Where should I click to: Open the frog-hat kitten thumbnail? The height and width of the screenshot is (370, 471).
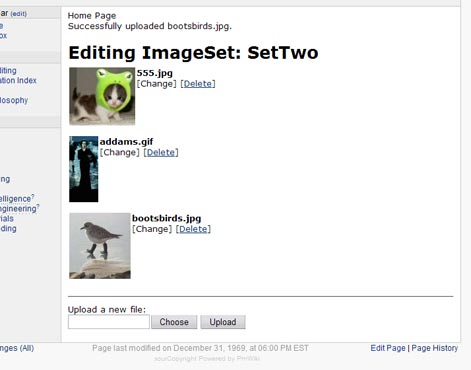(102, 96)
